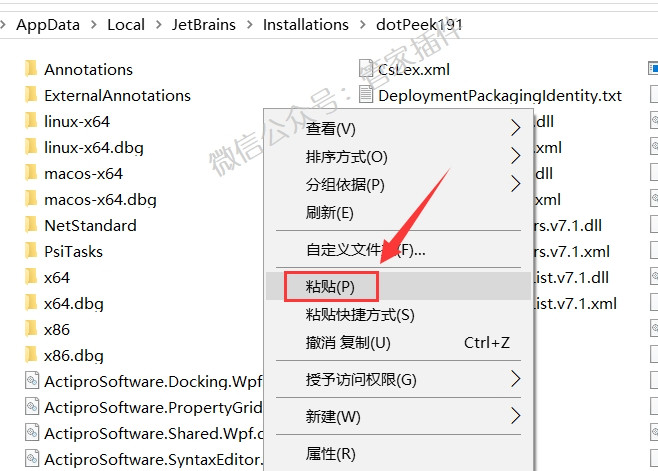Click the CsLex.xml file icon
The width and height of the screenshot is (658, 471).
pos(366,69)
